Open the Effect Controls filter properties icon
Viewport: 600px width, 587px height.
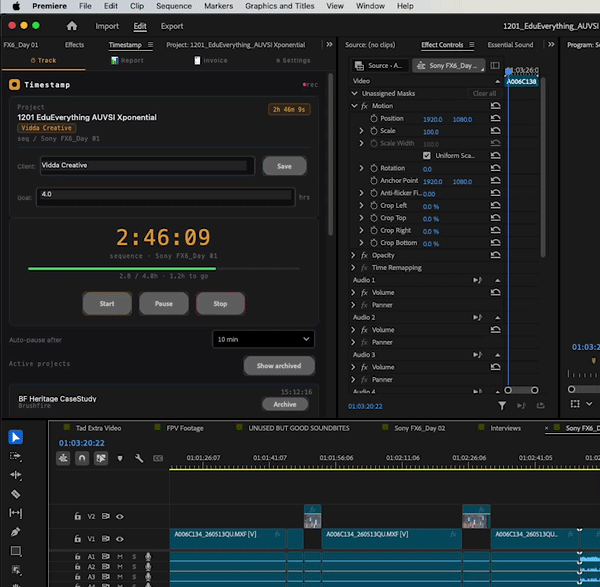point(502,406)
